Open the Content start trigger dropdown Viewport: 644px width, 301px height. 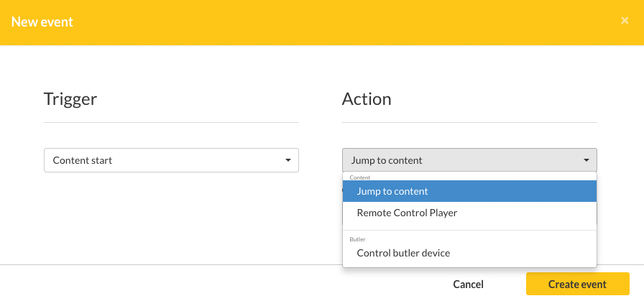pyautogui.click(x=171, y=160)
